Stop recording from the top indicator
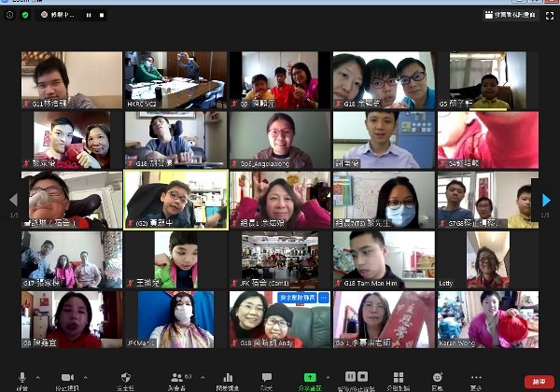This screenshot has height=392, width=560. click(x=102, y=15)
